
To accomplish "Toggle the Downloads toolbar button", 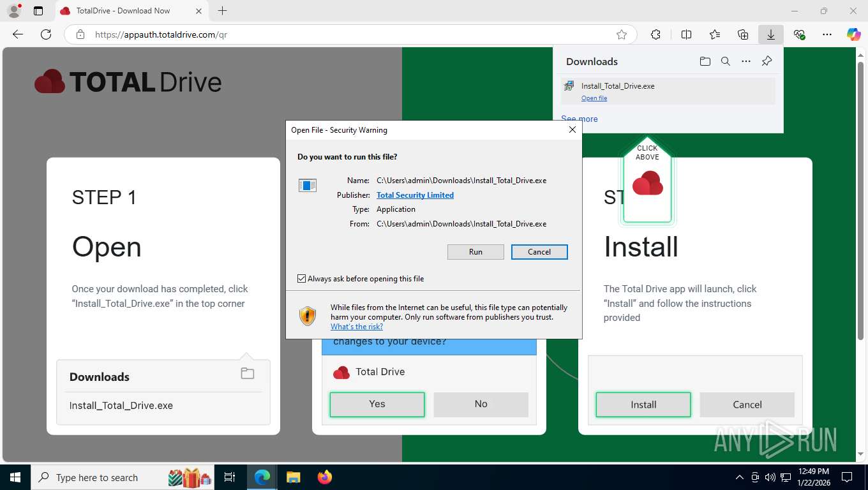I will [x=771, y=34].
